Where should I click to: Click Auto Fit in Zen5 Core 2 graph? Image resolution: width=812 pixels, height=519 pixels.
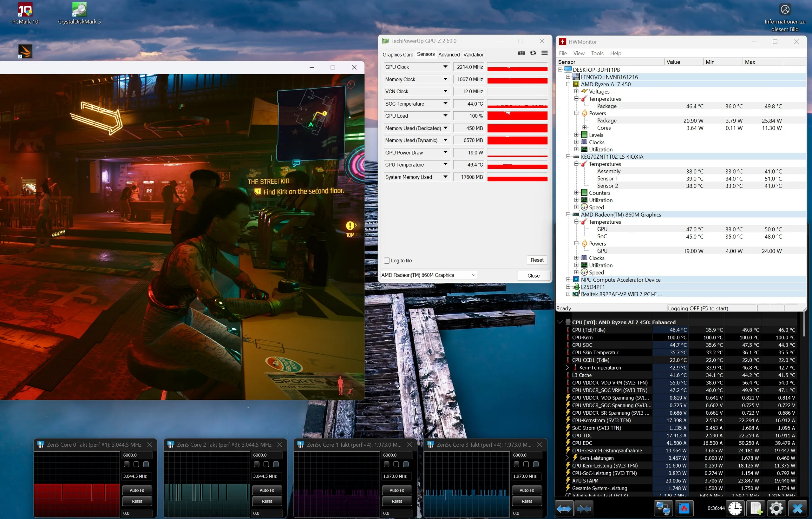click(x=267, y=490)
